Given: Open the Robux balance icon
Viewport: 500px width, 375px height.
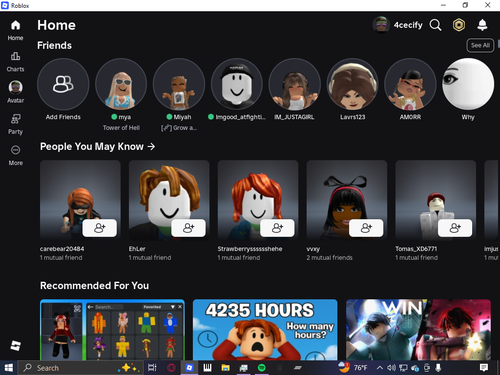Looking at the screenshot, I should pos(459,25).
